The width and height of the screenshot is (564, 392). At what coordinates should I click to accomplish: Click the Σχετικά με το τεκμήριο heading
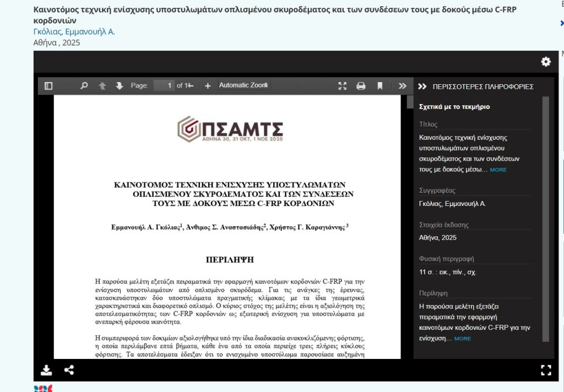pos(454,106)
